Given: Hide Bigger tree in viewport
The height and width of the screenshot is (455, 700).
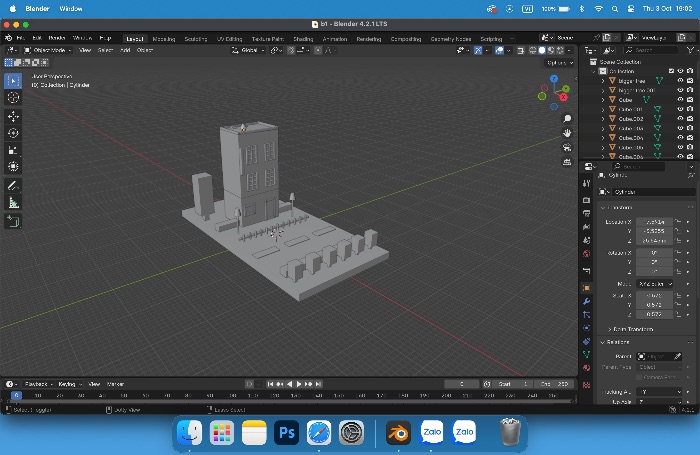Looking at the screenshot, I should point(680,81).
